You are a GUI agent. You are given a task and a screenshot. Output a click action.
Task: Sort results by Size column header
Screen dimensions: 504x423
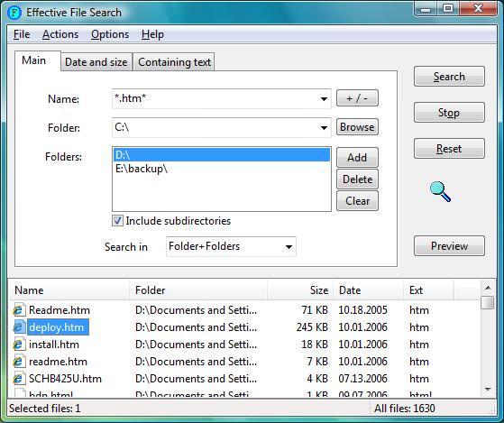[300, 290]
